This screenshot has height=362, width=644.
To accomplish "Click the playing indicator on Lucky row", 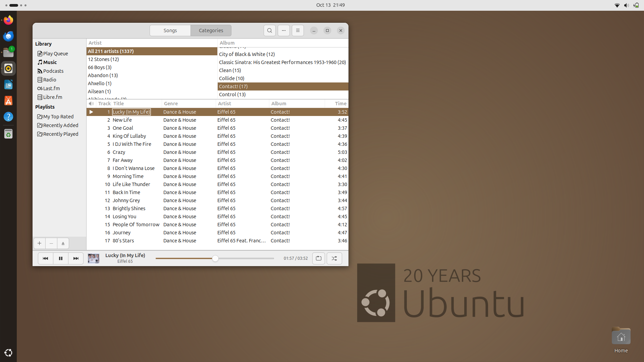I will (91, 112).
